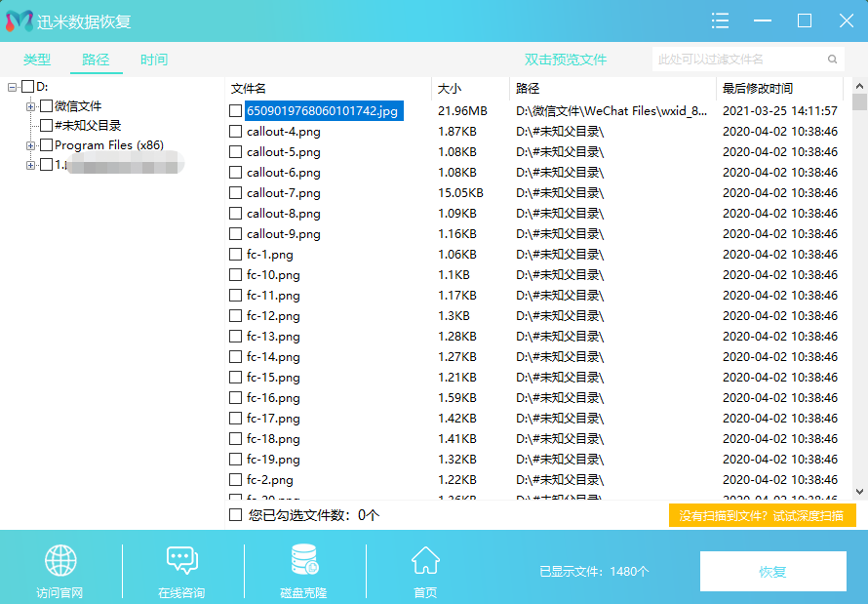Click the app logo in title bar

(19, 20)
